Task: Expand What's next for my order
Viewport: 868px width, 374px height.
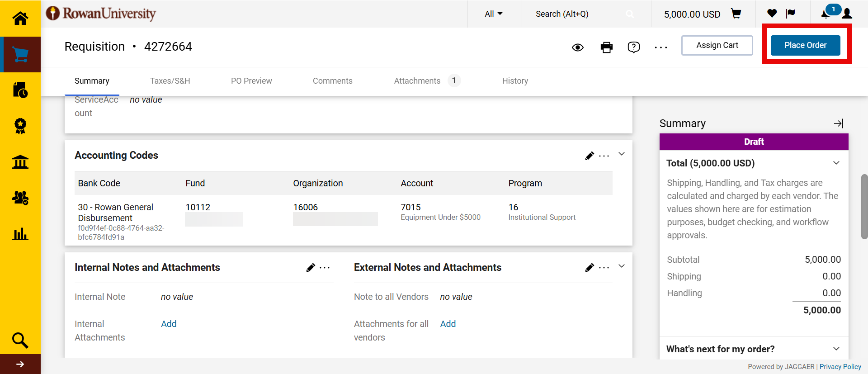Action: point(836,349)
